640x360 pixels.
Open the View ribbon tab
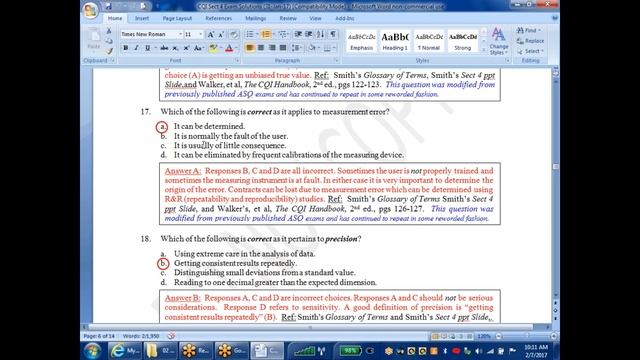[x=315, y=18]
